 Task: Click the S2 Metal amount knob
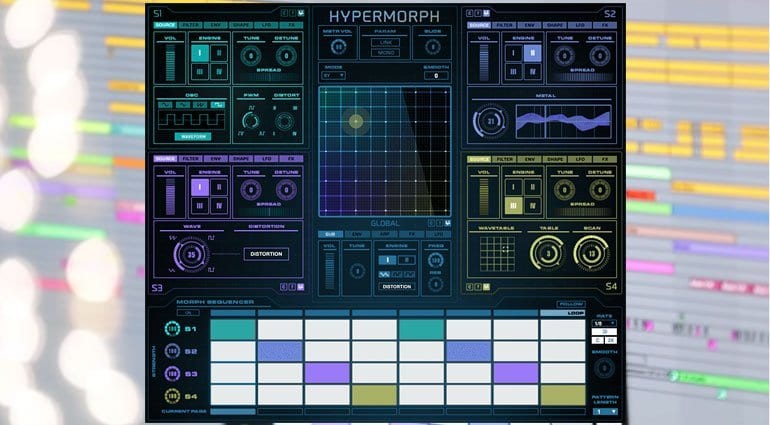pyautogui.click(x=491, y=121)
